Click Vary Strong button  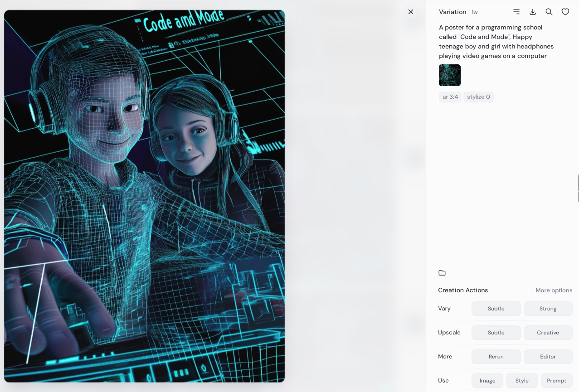click(548, 309)
